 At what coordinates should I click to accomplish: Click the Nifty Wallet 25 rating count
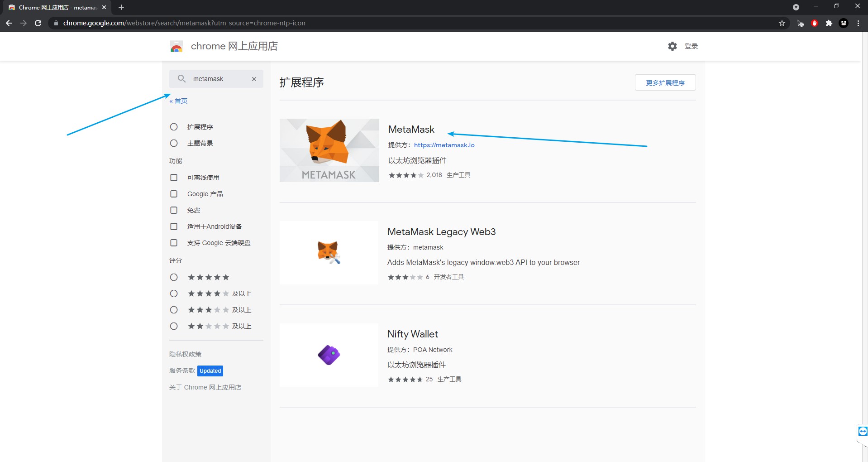coord(429,379)
